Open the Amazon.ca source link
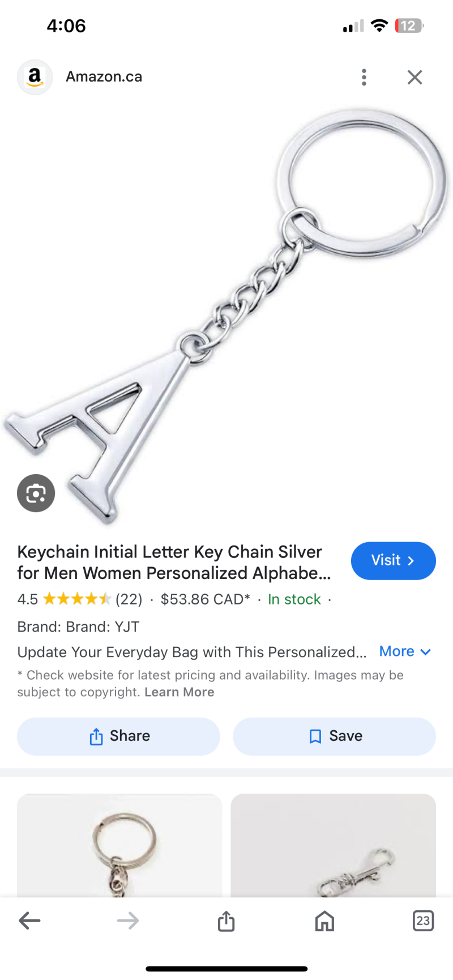The width and height of the screenshot is (453, 980). 104,77
